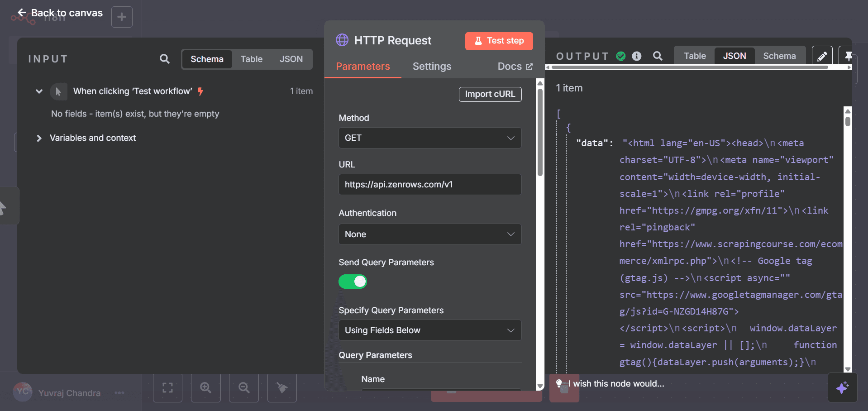Switch input view to Table
This screenshot has height=411, width=868.
(251, 59)
